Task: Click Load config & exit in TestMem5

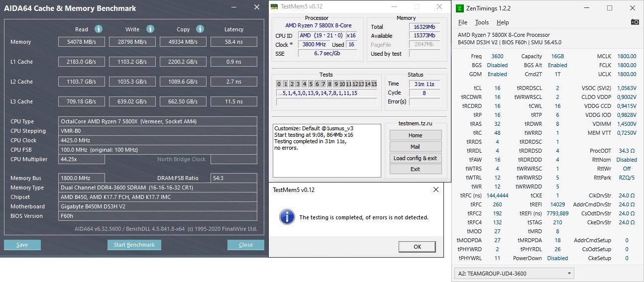Action: pos(416,158)
